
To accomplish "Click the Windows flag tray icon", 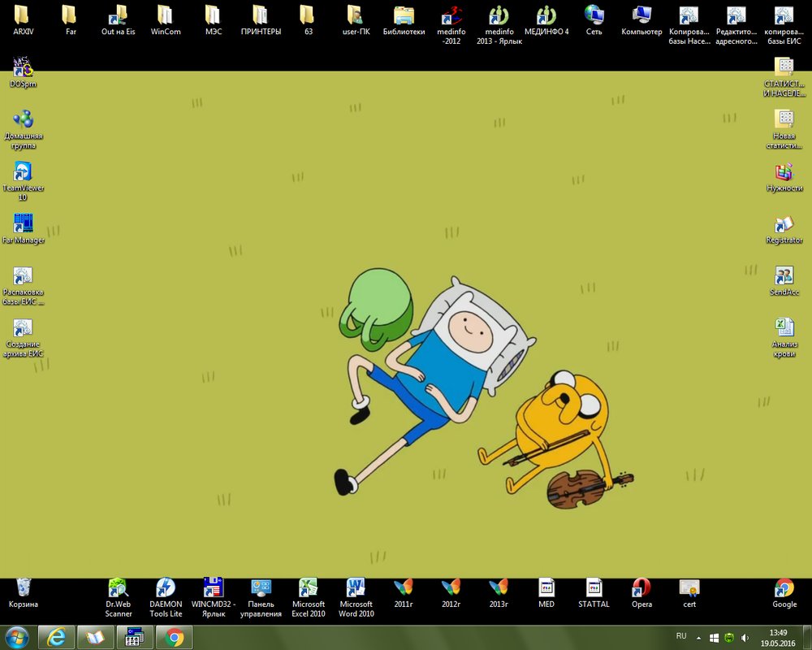I will point(714,638).
